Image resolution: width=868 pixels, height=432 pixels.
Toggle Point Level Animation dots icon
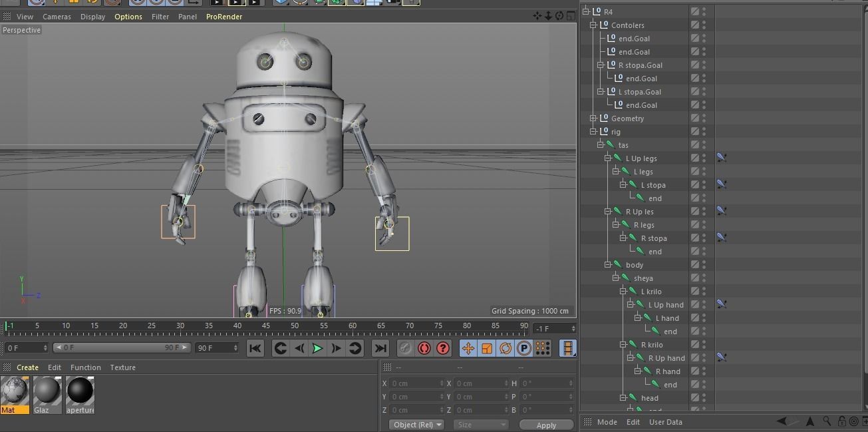click(x=543, y=348)
